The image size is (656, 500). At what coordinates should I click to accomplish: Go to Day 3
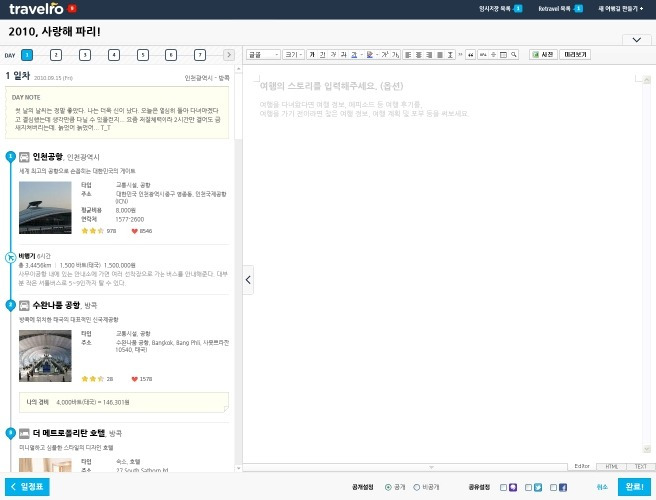(x=85, y=55)
